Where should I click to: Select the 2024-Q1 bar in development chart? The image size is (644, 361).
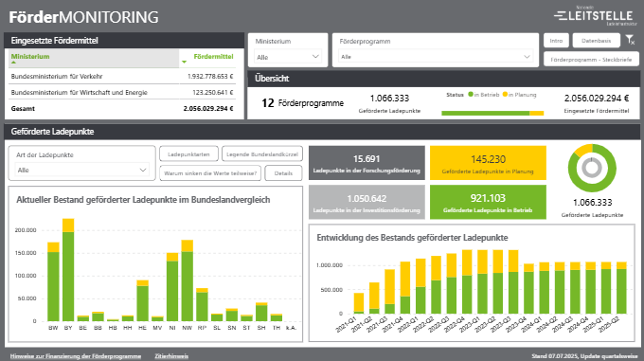click(545, 288)
